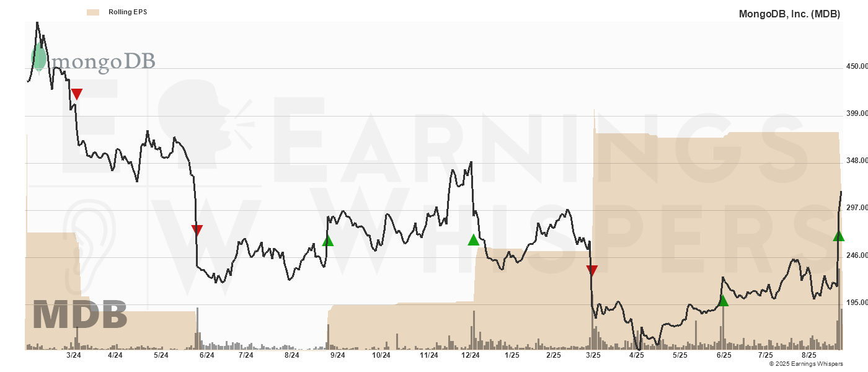Viewport: 868px width, 372px height.
Task: Click the 3/25 date axis label
Action: (593, 355)
